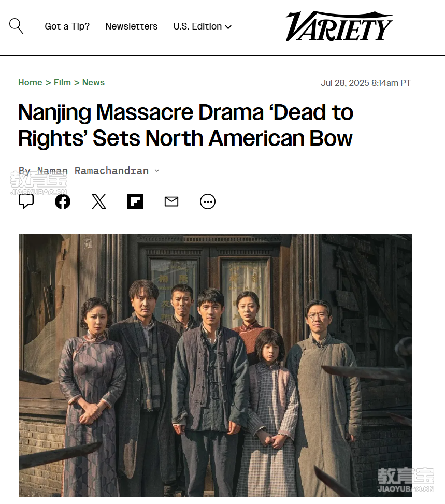Viewport: 445px width, 504px height.
Task: Go to Home breadcrumb link
Action: click(30, 82)
